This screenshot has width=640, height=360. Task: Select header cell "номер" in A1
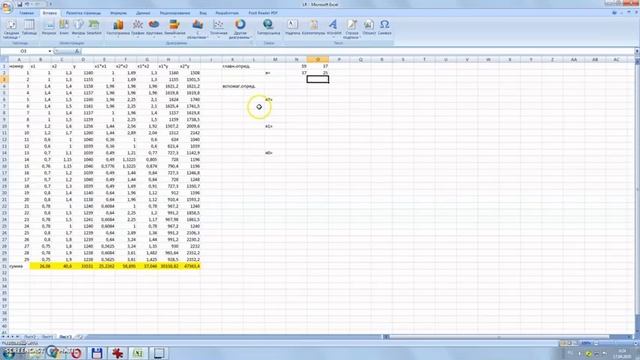tap(19, 66)
